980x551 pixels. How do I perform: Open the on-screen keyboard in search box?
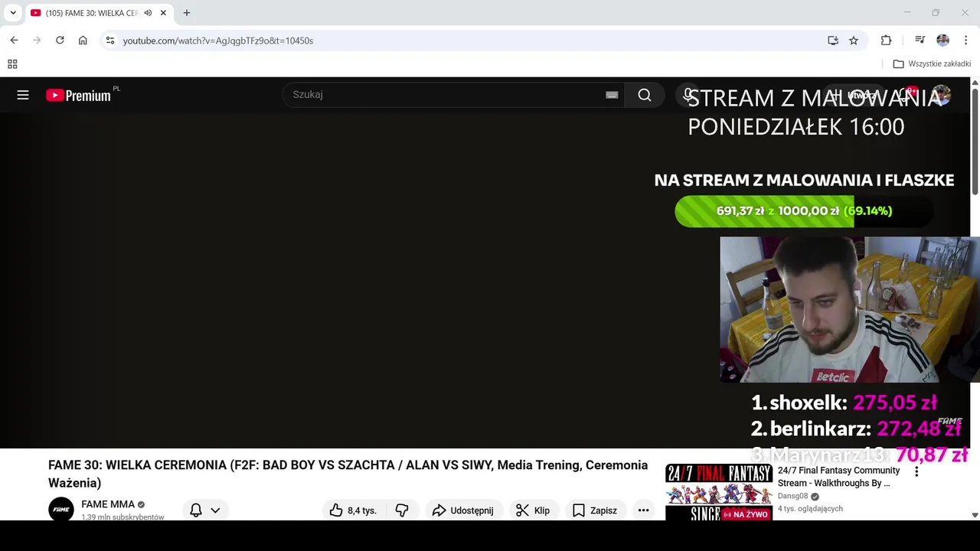click(x=612, y=95)
